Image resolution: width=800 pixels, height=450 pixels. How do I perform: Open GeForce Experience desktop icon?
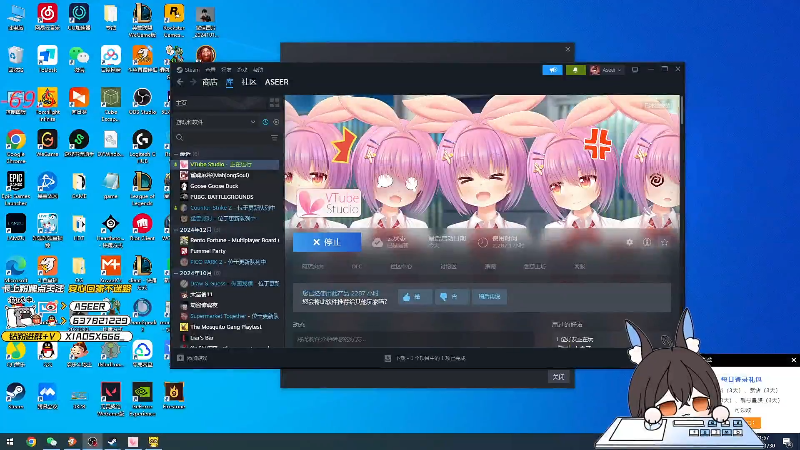[142, 398]
